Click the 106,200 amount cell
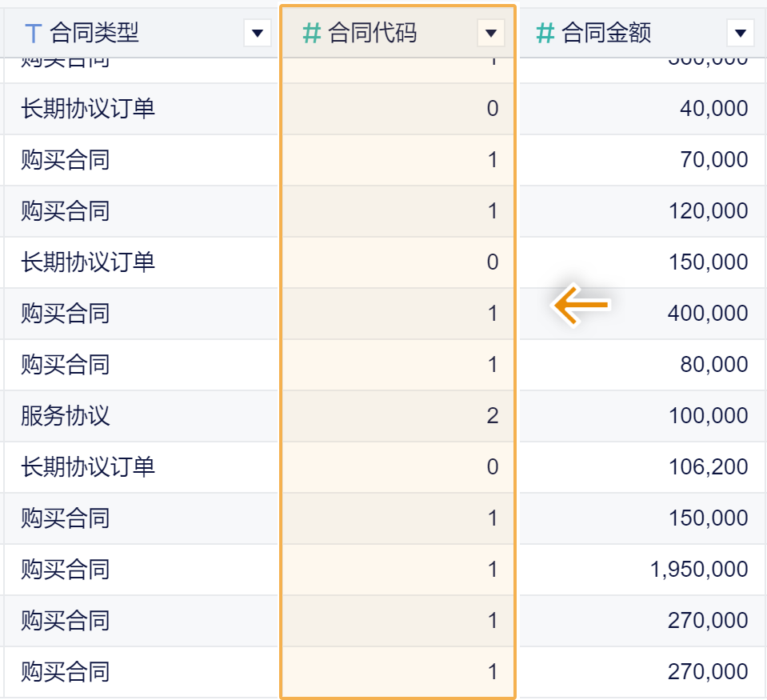 pyautogui.click(x=708, y=467)
